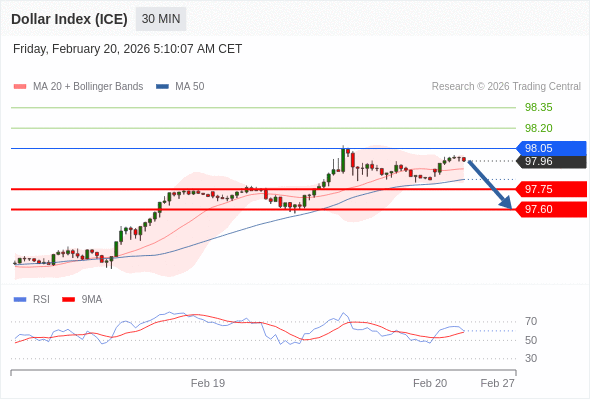Click the RSI 50 axis label

531,340
